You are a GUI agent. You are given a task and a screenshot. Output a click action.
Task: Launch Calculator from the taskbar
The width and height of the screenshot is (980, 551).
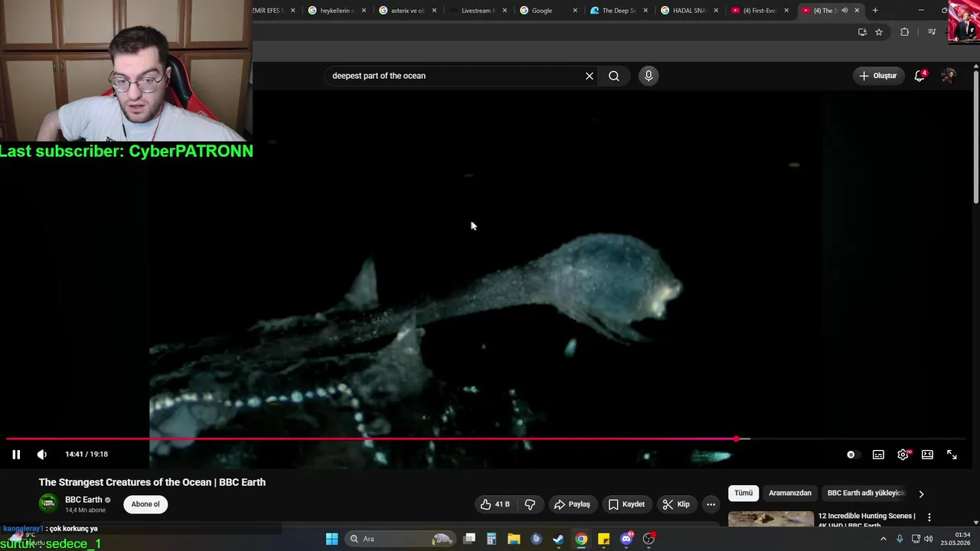(492, 539)
